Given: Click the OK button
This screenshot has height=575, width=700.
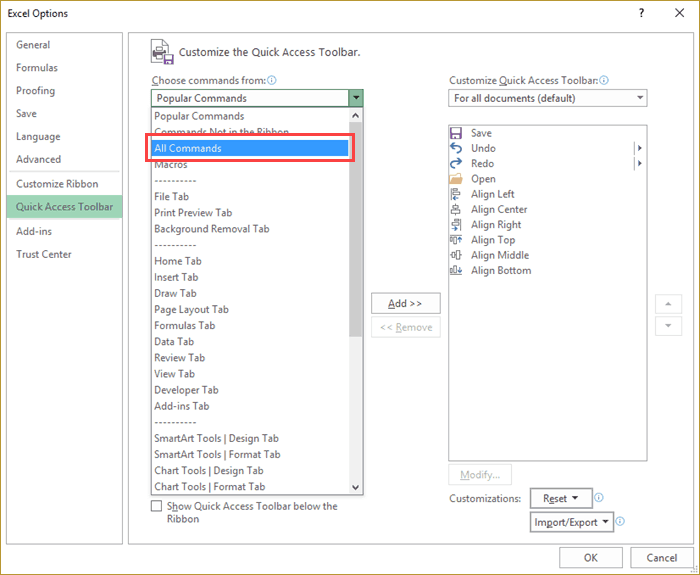Looking at the screenshot, I should coord(591,558).
